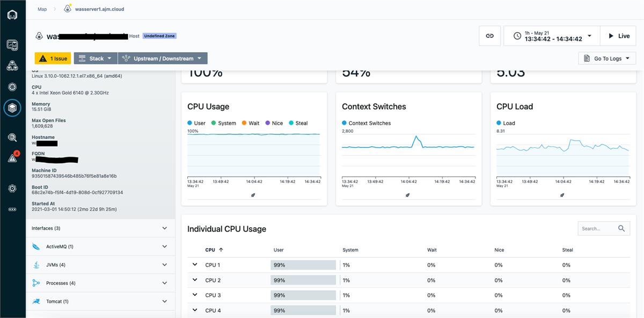
Task: Click the Tomcat icon in the left panel
Action: click(x=36, y=301)
